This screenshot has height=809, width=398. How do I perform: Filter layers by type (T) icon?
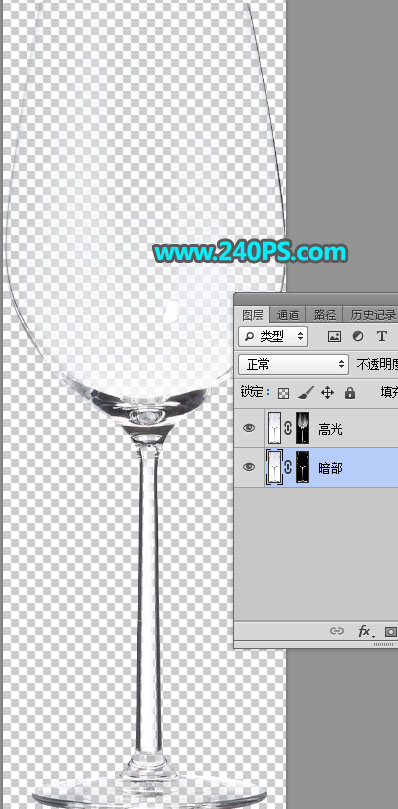[x=381, y=336]
